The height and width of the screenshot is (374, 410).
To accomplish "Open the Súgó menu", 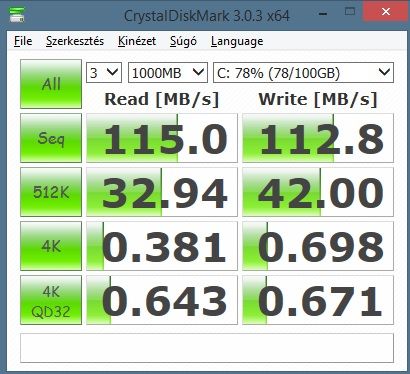I will coord(183,41).
